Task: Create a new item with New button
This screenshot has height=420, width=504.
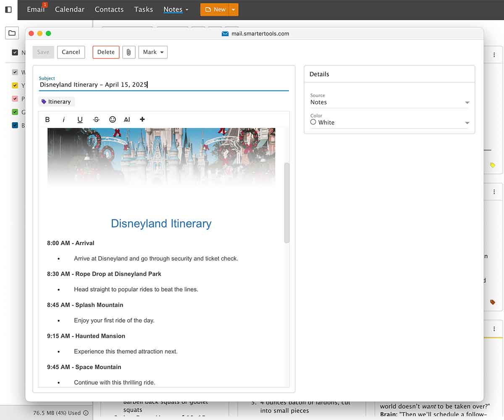Action: [x=215, y=10]
